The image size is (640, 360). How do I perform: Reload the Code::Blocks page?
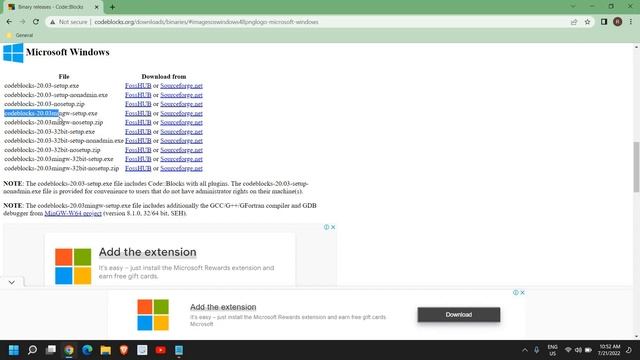pyautogui.click(x=36, y=22)
